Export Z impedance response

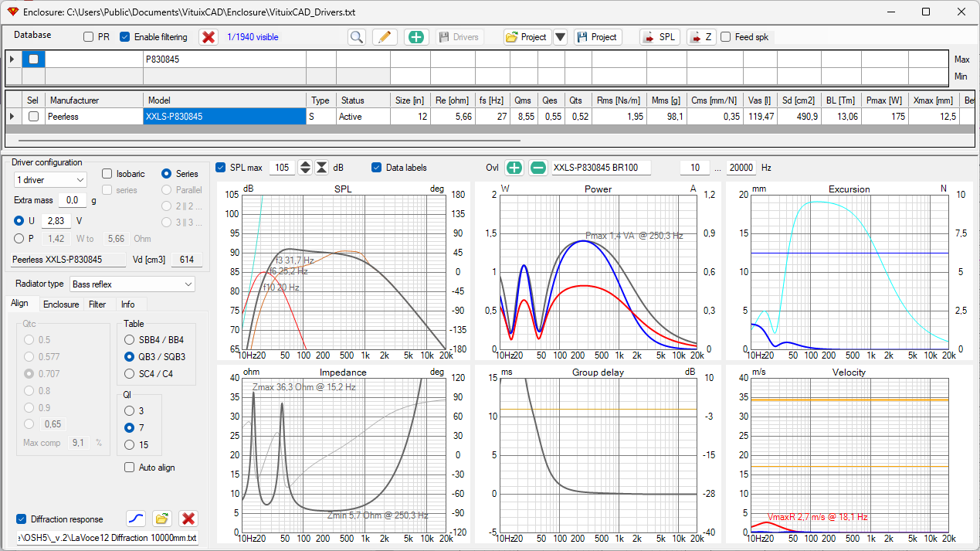(x=701, y=37)
